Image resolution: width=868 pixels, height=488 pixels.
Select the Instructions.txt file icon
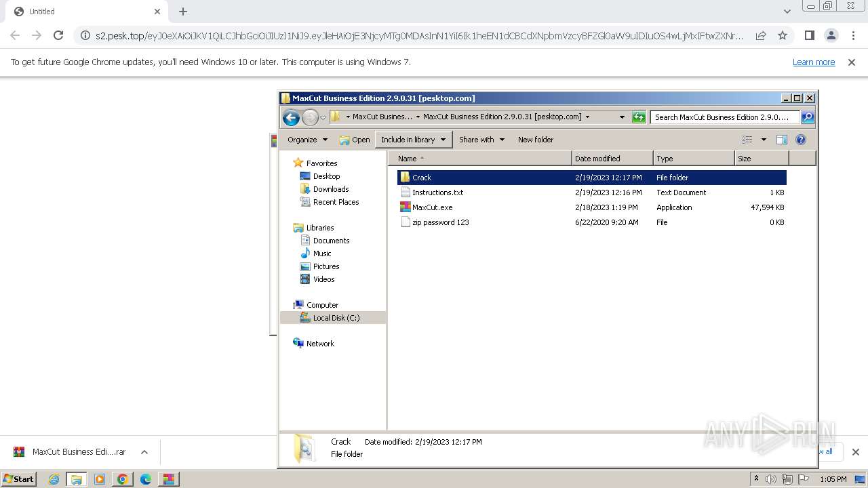pos(406,192)
